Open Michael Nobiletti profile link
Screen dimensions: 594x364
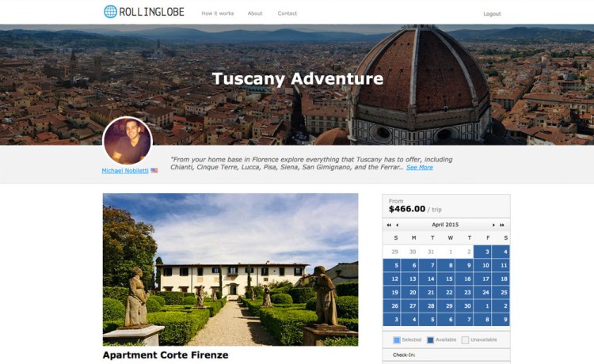point(125,171)
